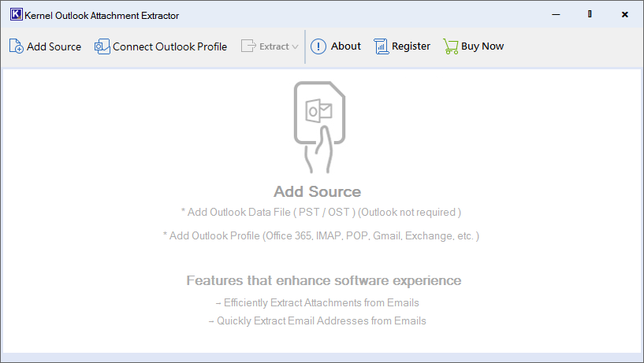644x363 pixels.
Task: Open the About label in toolbar
Action: pyautogui.click(x=346, y=46)
